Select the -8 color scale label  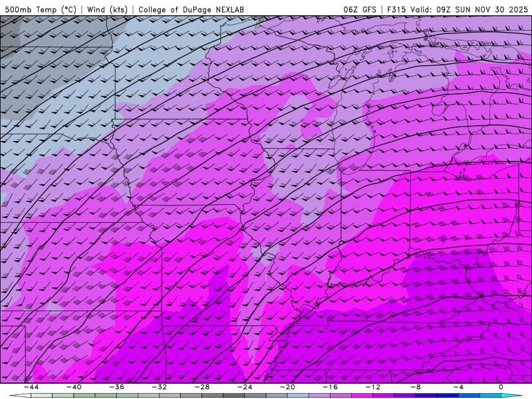(x=416, y=387)
